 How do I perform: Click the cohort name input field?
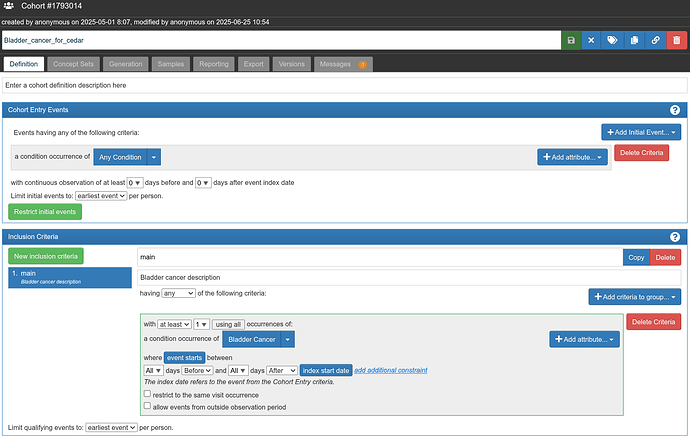point(280,40)
